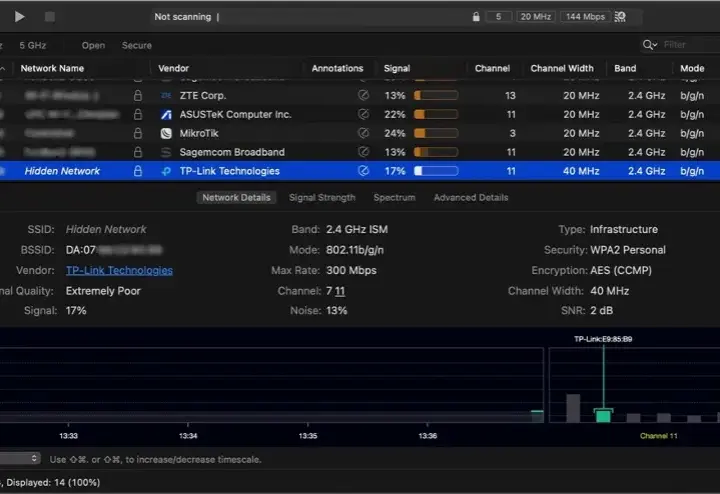This screenshot has width=720, height=494.
Task: Sort by the Network Name column header
Action: point(52,68)
